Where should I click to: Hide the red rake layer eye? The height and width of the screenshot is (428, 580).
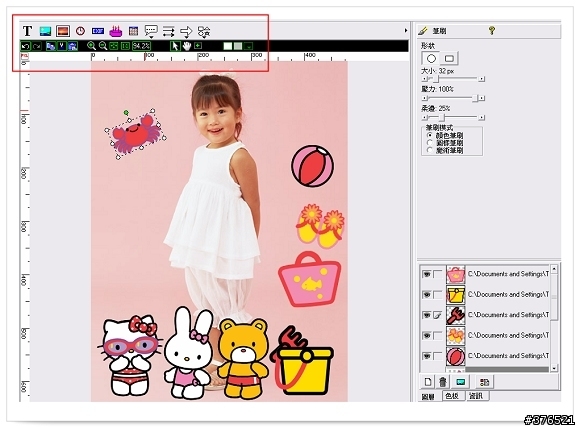[426, 315]
